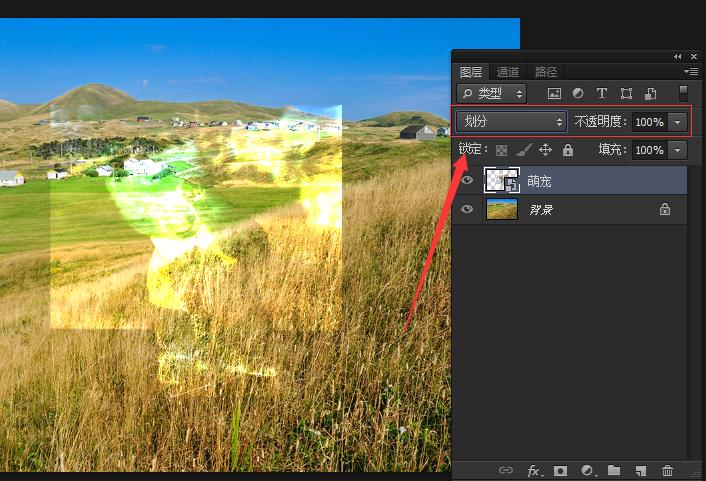Click the 背景 layer lock icon

[x=665, y=209]
